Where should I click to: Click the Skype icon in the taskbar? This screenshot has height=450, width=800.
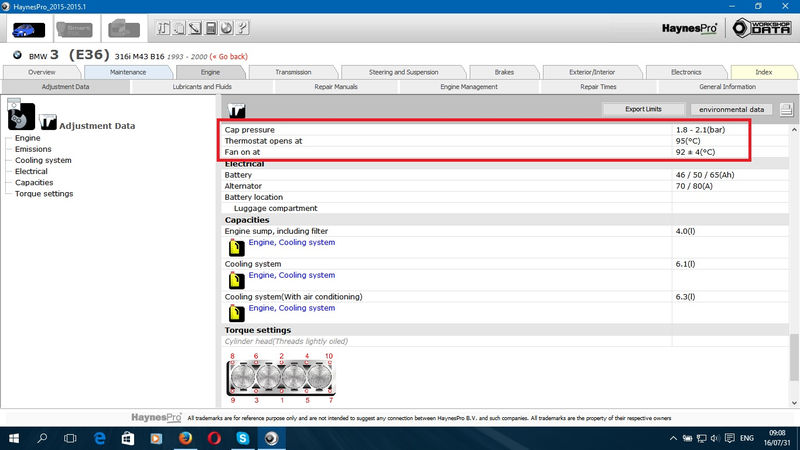pos(243,438)
